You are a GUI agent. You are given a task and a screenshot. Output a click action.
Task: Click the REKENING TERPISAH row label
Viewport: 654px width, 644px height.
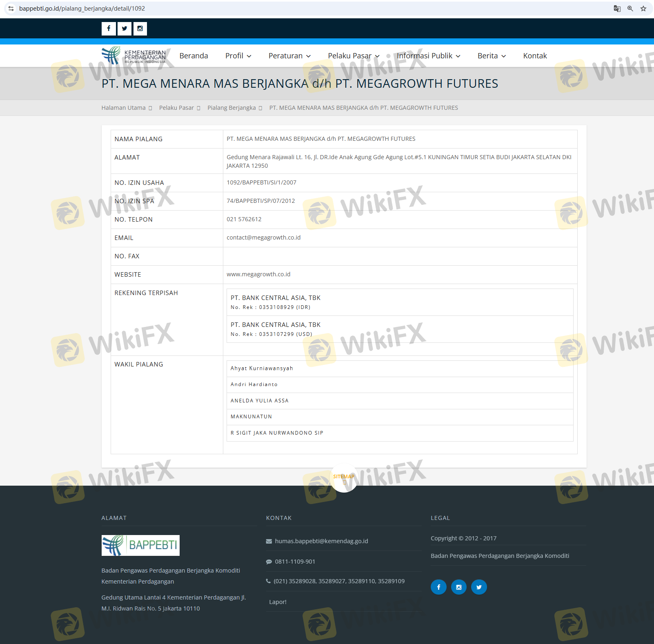(146, 293)
